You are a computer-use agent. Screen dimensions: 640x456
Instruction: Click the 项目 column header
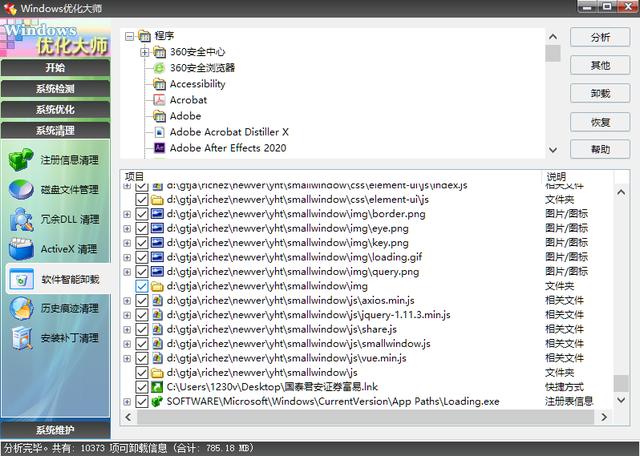(331, 176)
